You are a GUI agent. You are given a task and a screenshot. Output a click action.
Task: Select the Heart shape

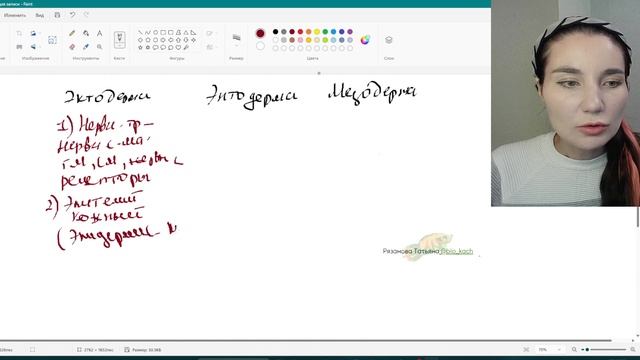pos(178,47)
